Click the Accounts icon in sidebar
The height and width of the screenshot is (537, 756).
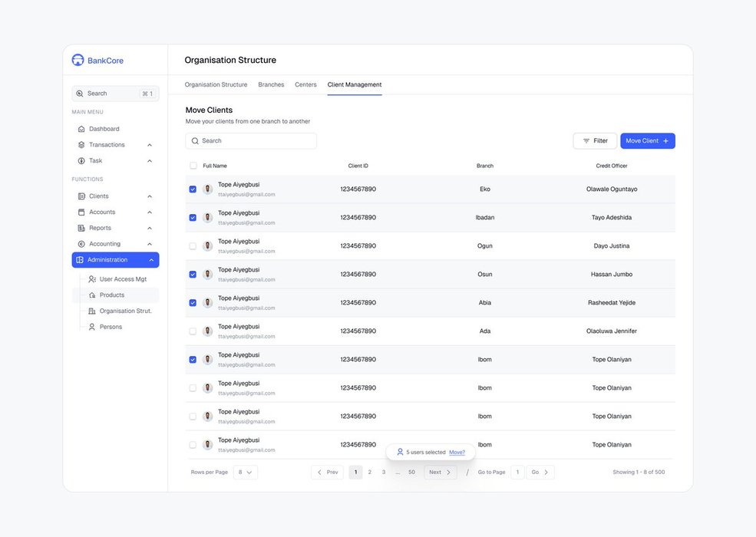(81, 212)
